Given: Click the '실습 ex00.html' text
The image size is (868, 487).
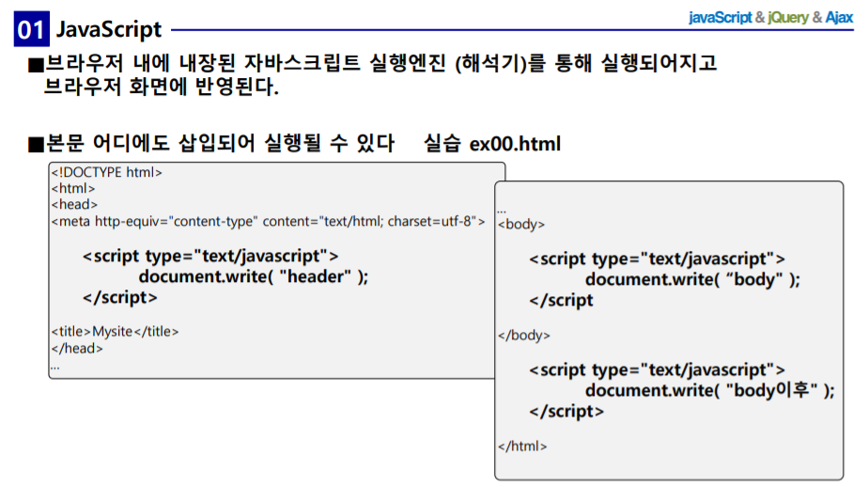Looking at the screenshot, I should coord(492,144).
